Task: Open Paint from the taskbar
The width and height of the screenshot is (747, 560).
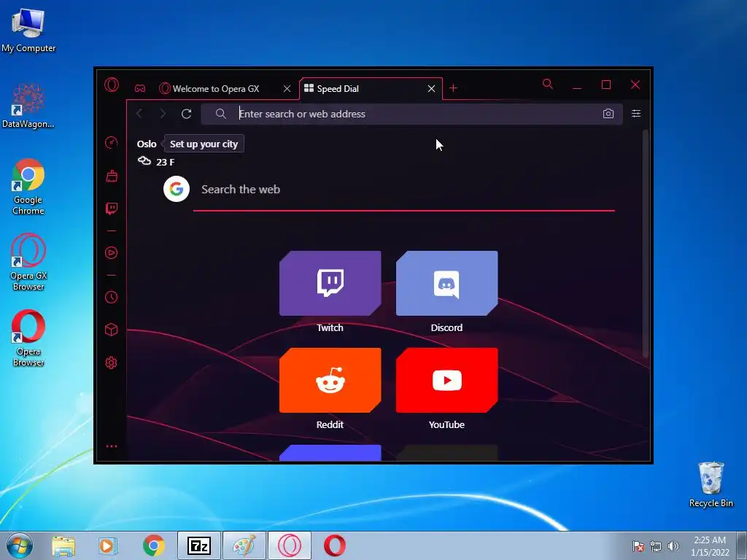Action: [244, 545]
